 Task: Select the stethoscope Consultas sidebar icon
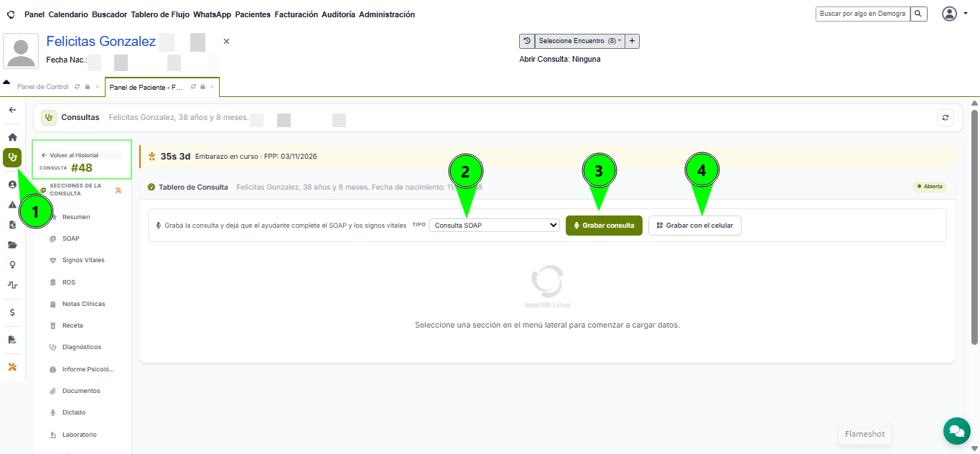(12, 157)
